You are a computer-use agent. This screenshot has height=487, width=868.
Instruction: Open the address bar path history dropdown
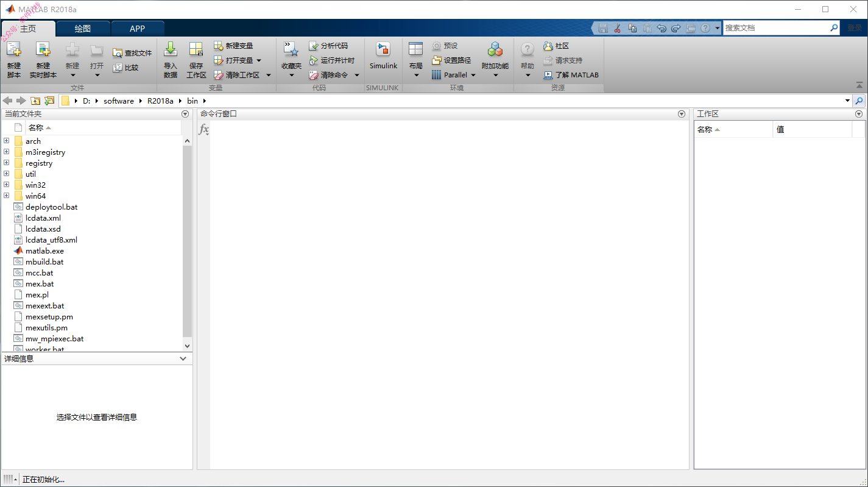point(847,101)
